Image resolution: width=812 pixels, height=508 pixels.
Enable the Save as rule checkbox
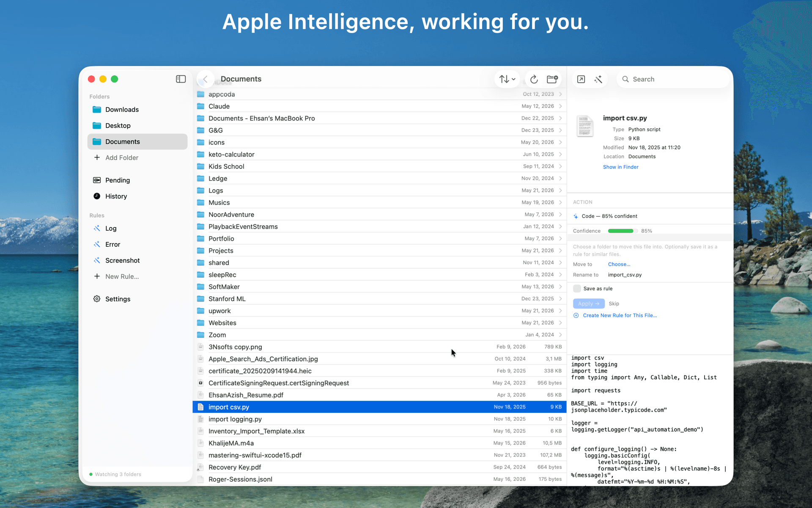[x=577, y=289]
